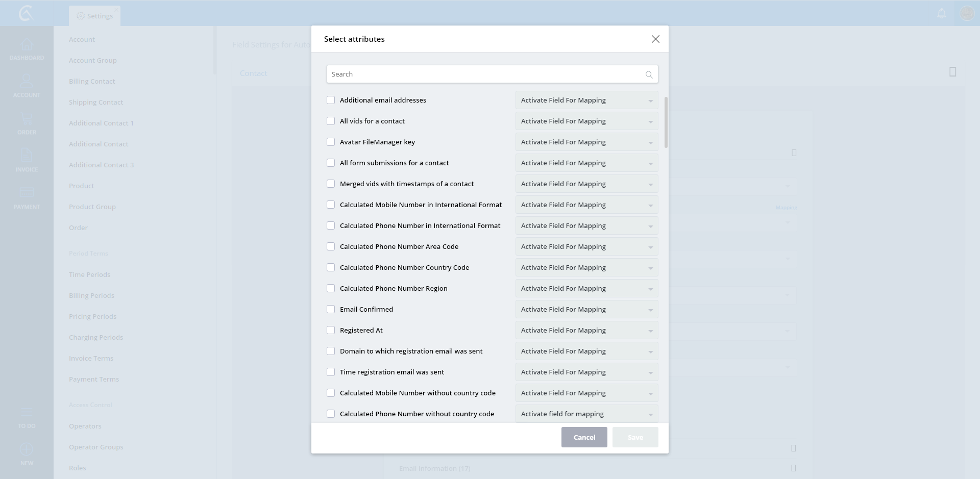Screen dimensions: 980x479
Task: Open mapping dropdown for Calculated Phone Number Region
Action: (586, 289)
